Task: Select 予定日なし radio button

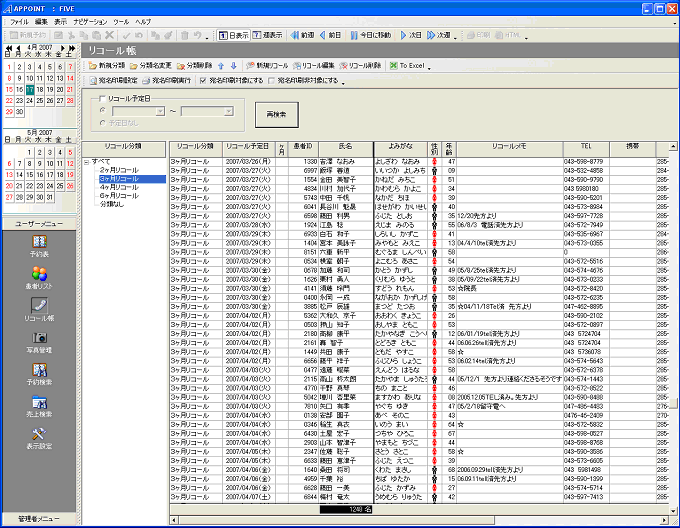Action: pyautogui.click(x=103, y=123)
